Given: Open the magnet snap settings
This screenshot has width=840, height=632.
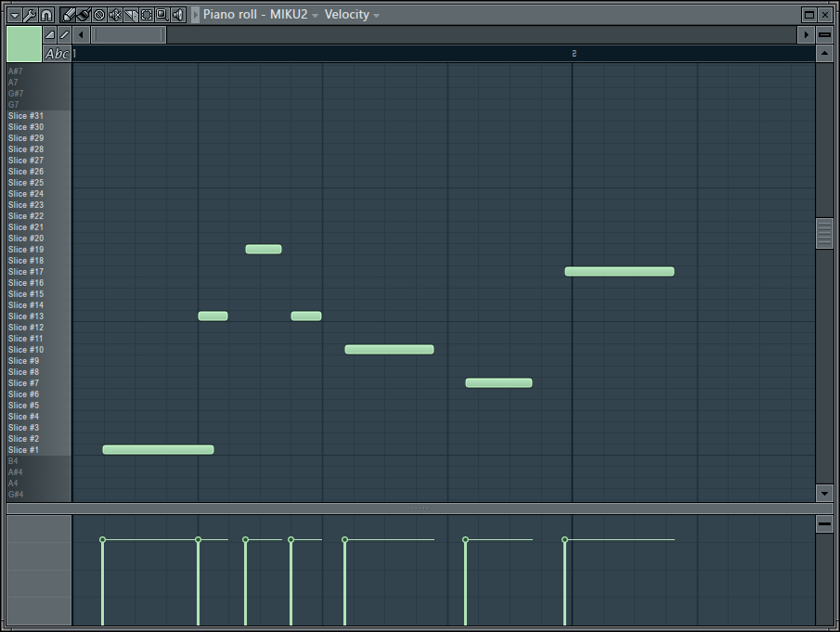Looking at the screenshot, I should [x=46, y=15].
